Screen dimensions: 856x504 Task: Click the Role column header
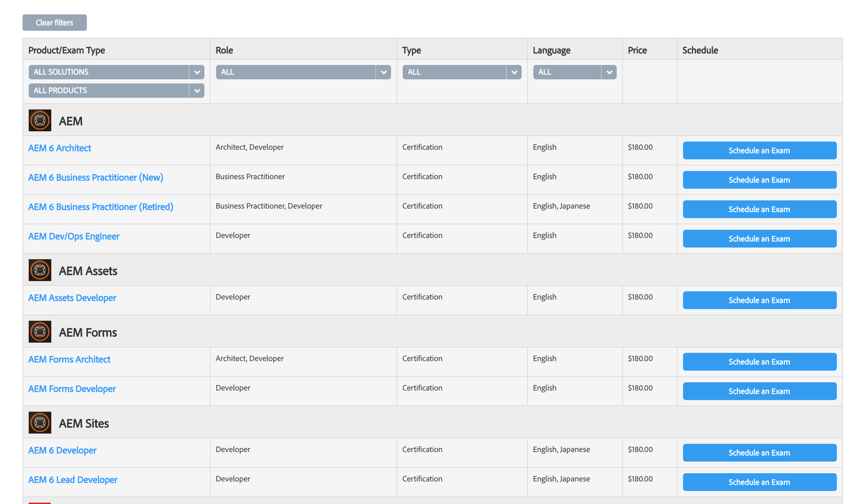pyautogui.click(x=224, y=50)
